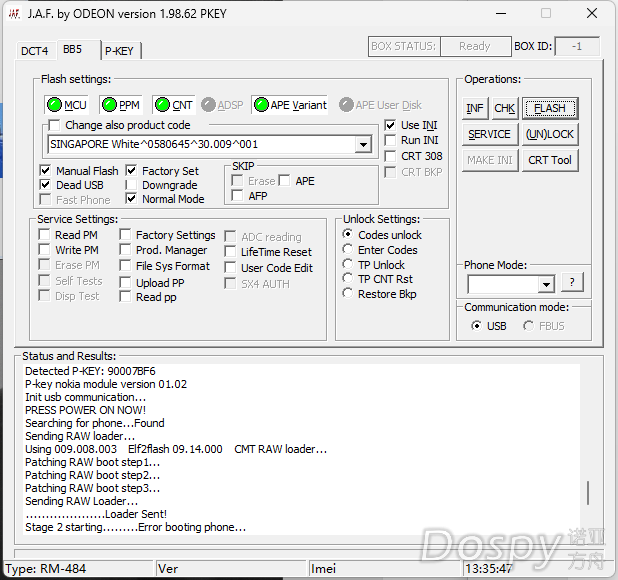The image size is (618, 580).
Task: Click the INF operation button
Action: (475, 108)
